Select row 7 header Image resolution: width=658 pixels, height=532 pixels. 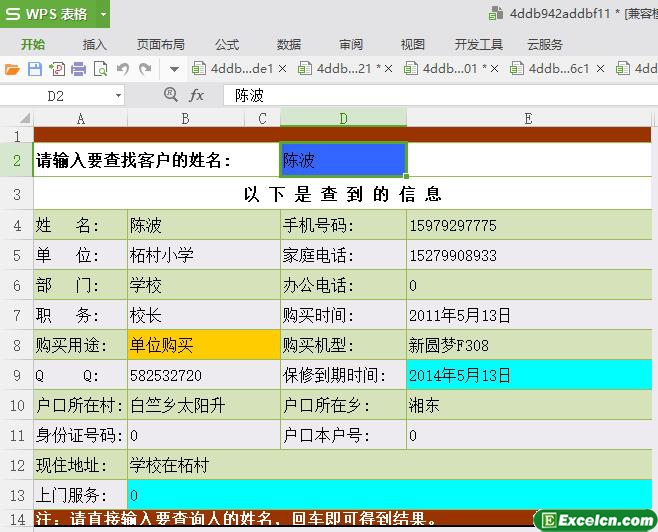pyautogui.click(x=16, y=315)
